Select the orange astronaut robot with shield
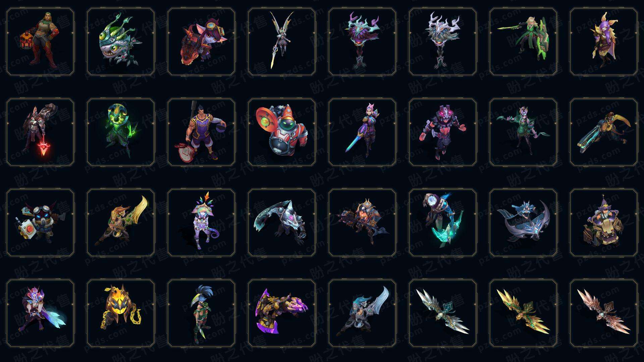Image resolution: width=644 pixels, height=362 pixels. click(282, 132)
